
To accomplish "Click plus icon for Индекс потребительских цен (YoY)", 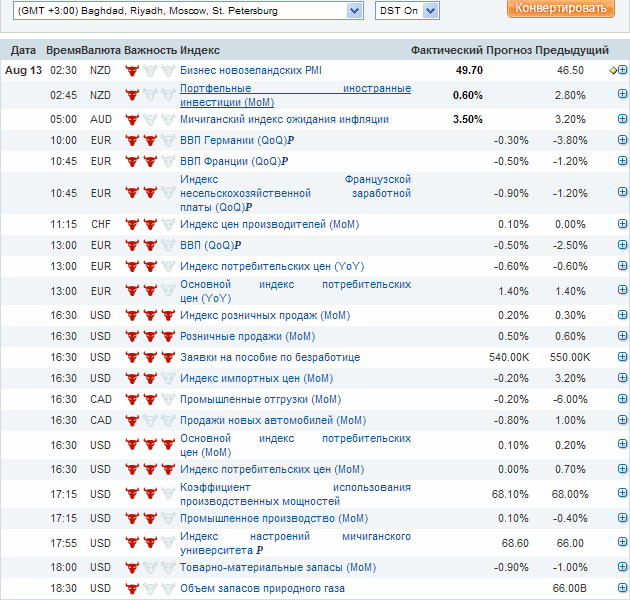I will click(x=622, y=265).
